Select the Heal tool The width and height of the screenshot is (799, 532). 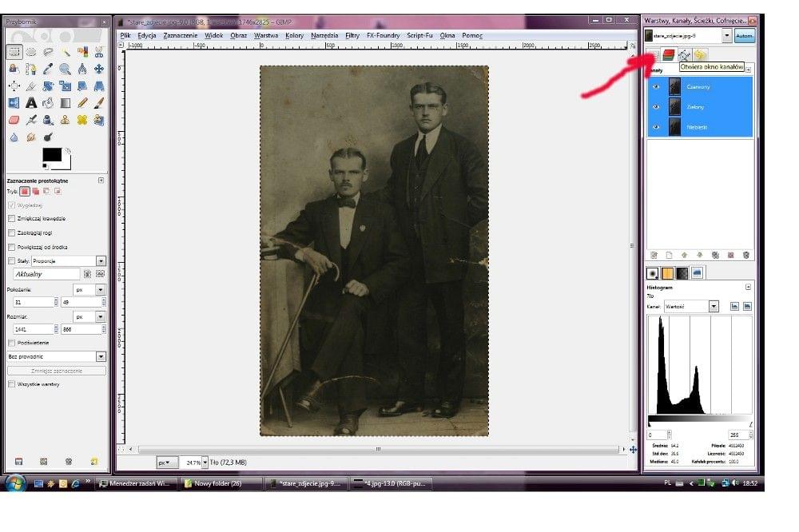(82, 120)
